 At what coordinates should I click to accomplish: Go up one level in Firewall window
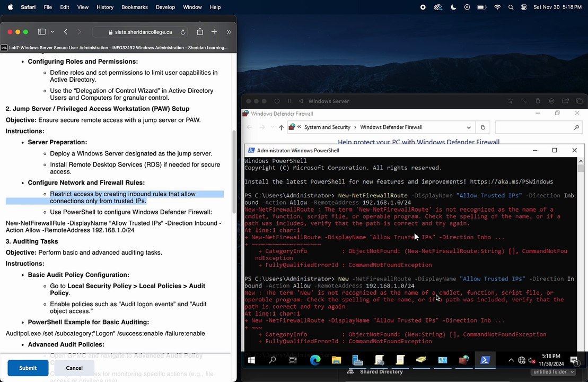click(281, 127)
